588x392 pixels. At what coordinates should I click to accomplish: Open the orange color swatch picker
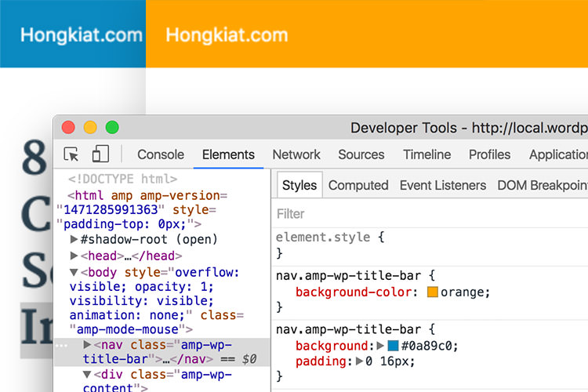pyautogui.click(x=432, y=292)
